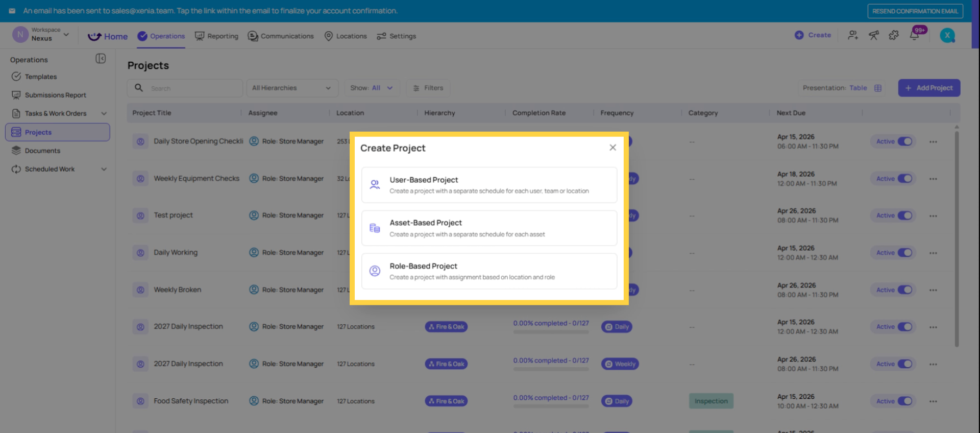The height and width of the screenshot is (433, 980).
Task: Choose Asset-Based Project option
Action: 489,228
